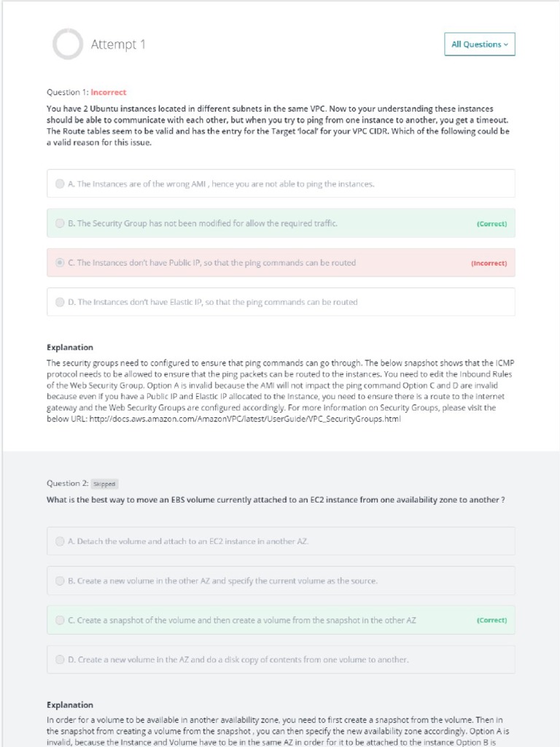Click the Explanation heading under Question 2
The image size is (560, 747).
point(70,705)
